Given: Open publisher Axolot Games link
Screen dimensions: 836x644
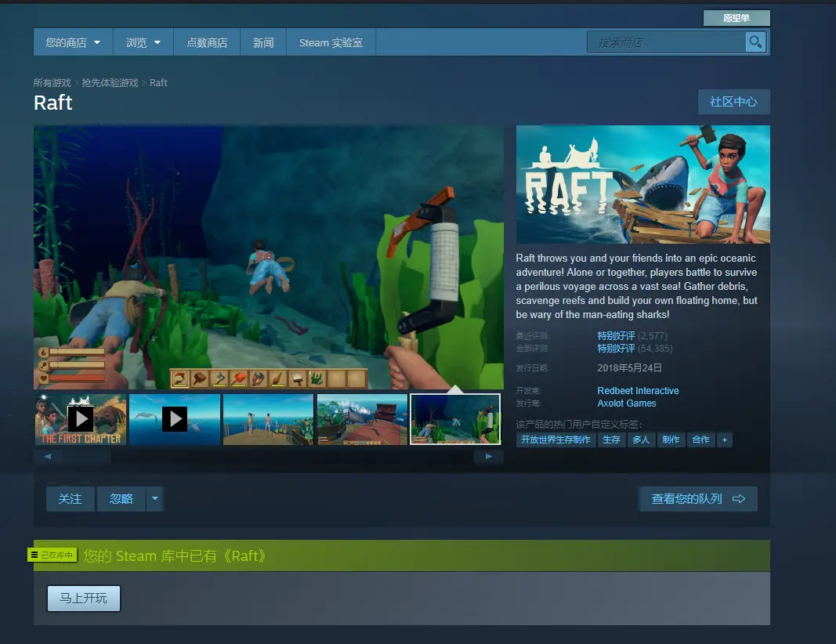Looking at the screenshot, I should [x=627, y=403].
